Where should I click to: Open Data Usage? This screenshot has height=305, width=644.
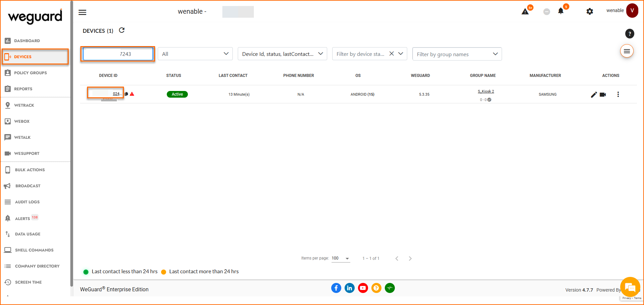[27, 234]
